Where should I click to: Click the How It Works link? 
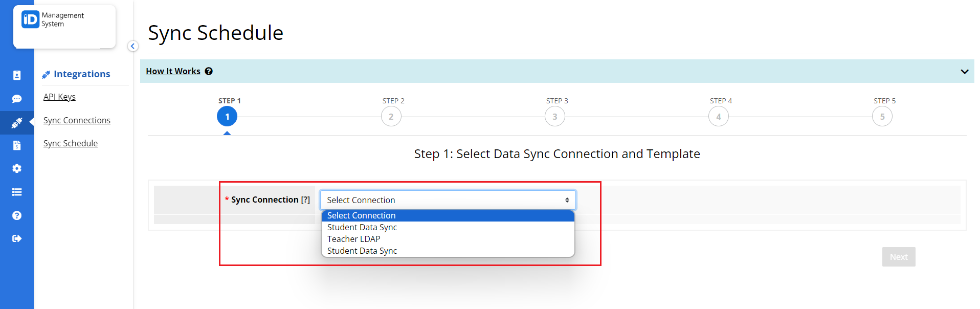(173, 71)
